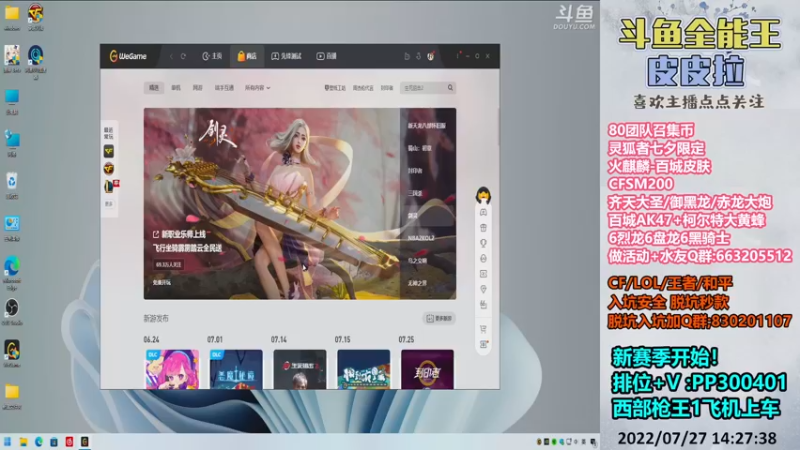
Task: Open the download icon in the title bar
Action: 418,56
